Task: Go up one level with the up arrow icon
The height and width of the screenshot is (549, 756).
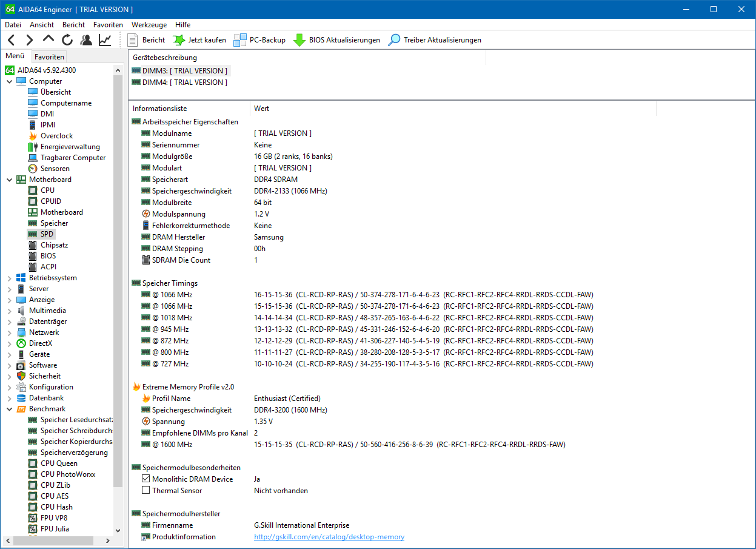Action: pyautogui.click(x=49, y=40)
